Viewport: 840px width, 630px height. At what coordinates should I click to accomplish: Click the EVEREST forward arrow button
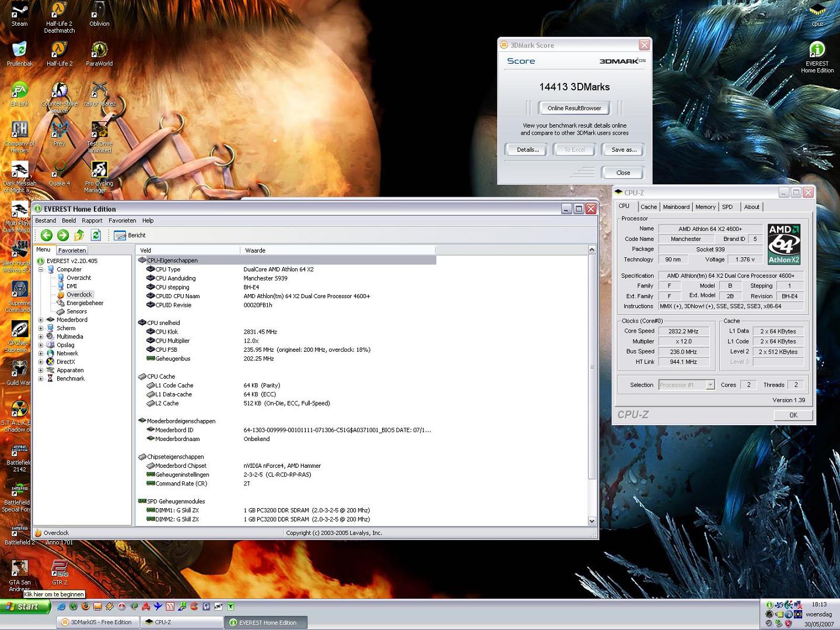click(63, 235)
